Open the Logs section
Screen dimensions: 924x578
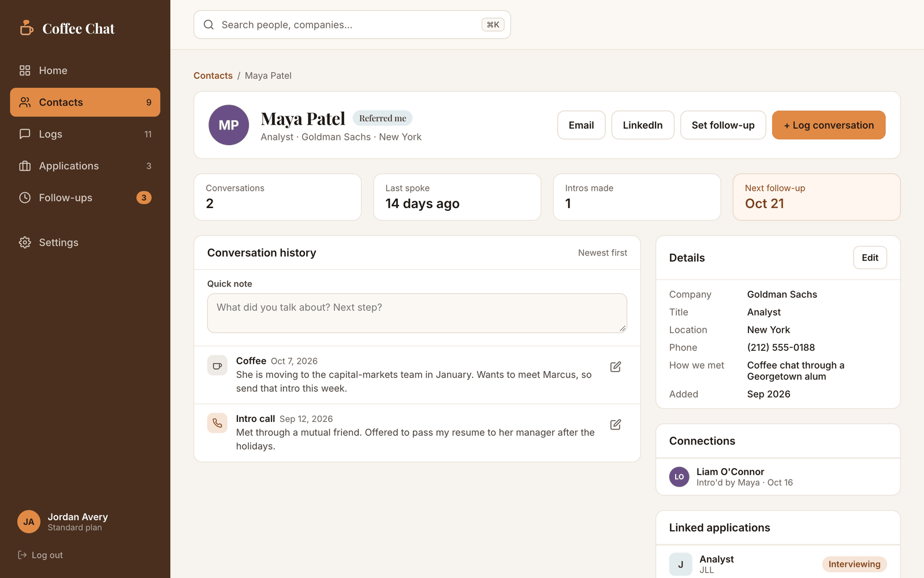click(x=85, y=134)
